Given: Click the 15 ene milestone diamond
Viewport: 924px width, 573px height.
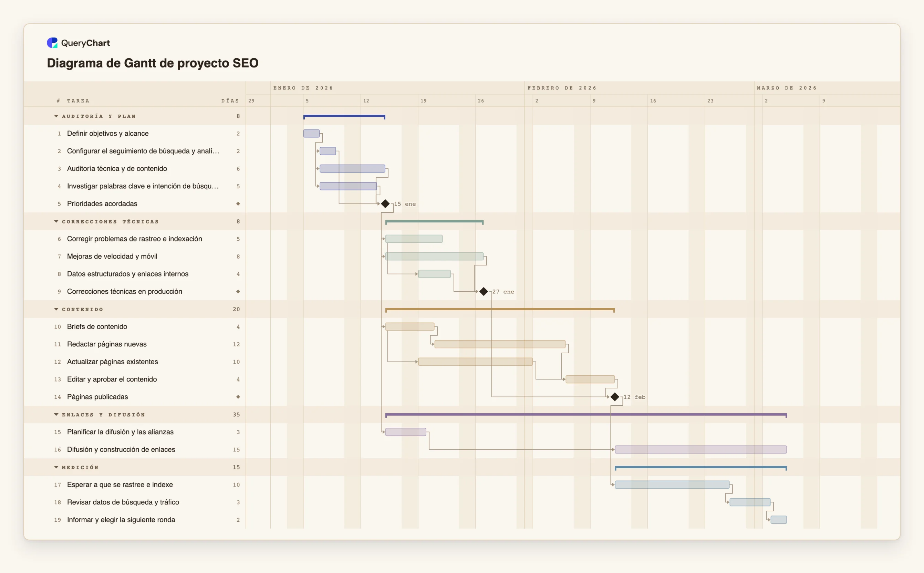Looking at the screenshot, I should 385,204.
